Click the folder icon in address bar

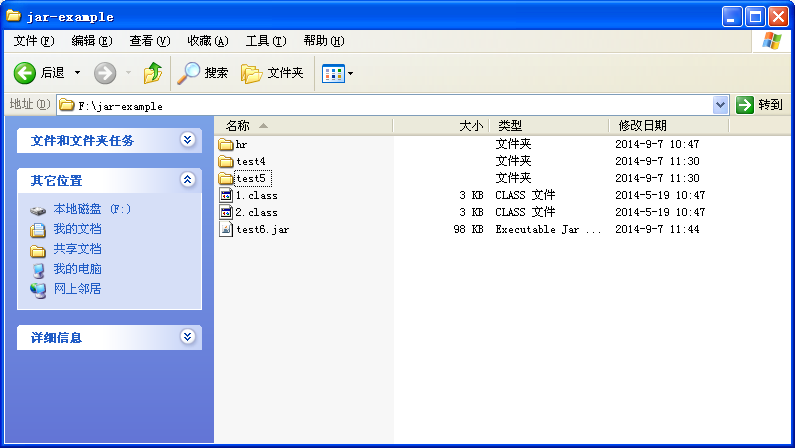66,105
